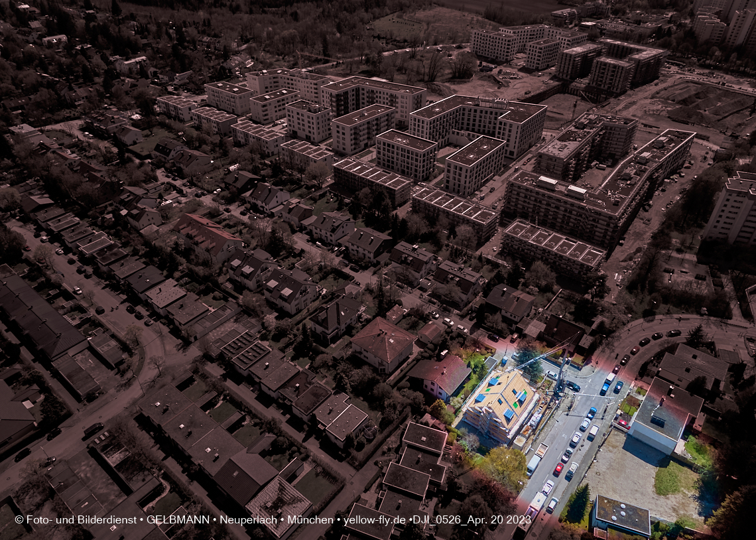Click the red-tiled hip-roof house in the center
The image size is (756, 540).
[x=383, y=342]
